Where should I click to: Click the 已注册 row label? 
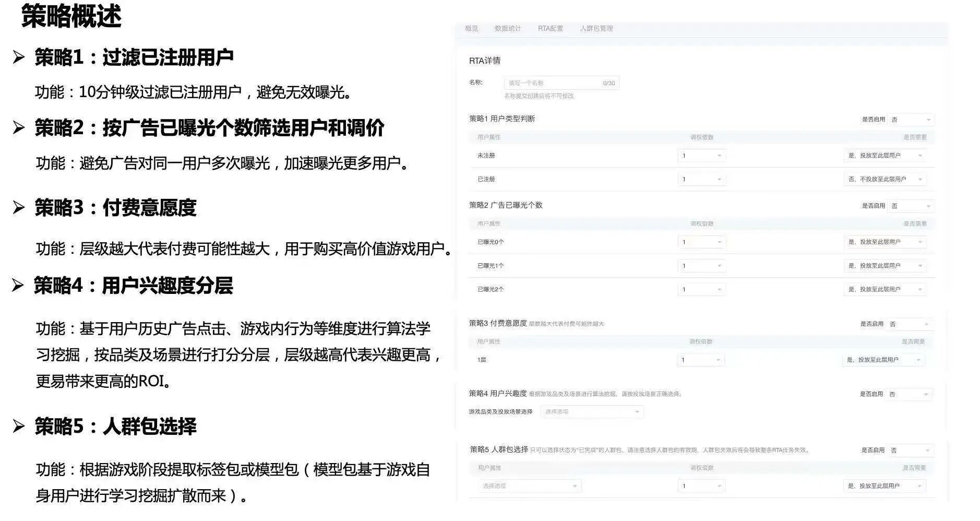[486, 179]
